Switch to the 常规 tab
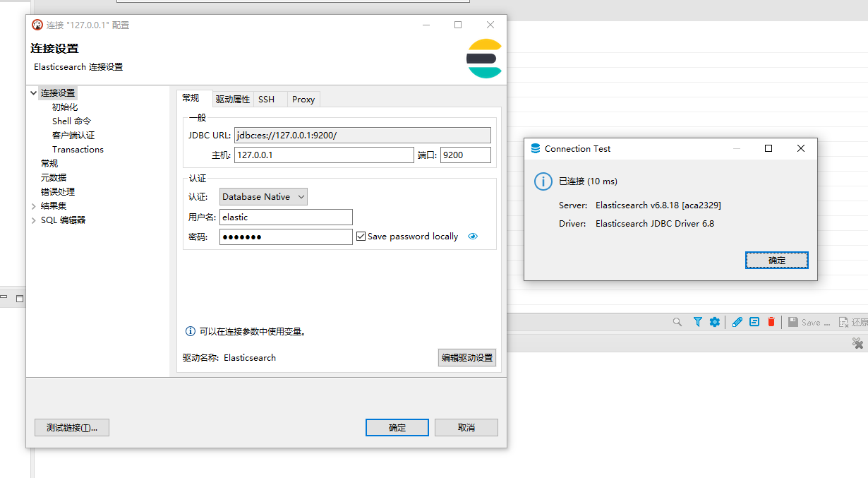The image size is (868, 478). [194, 98]
